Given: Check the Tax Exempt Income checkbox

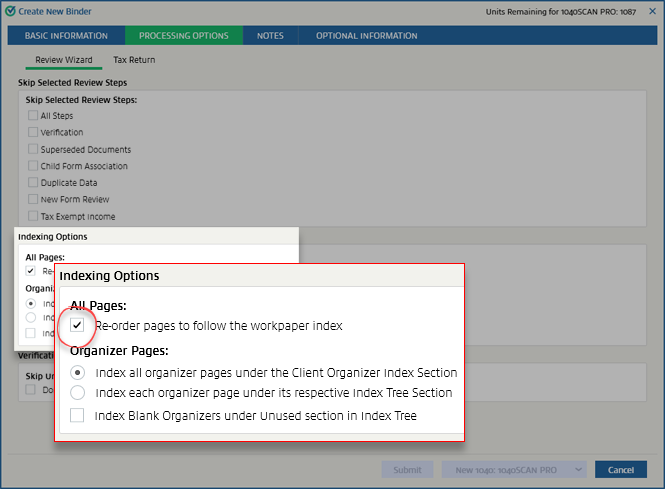Looking at the screenshot, I should coord(33,216).
